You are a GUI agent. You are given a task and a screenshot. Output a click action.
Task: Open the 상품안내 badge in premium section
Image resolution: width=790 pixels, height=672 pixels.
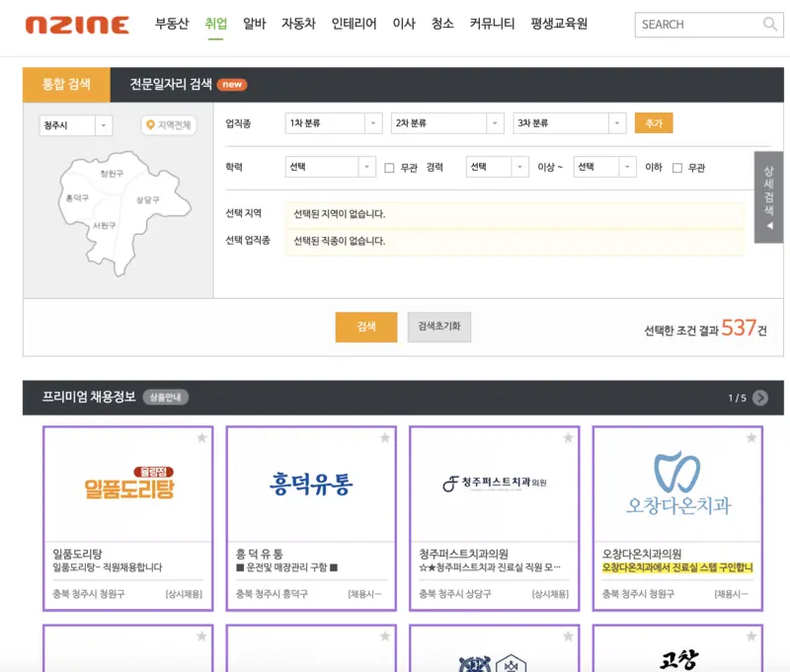(165, 399)
